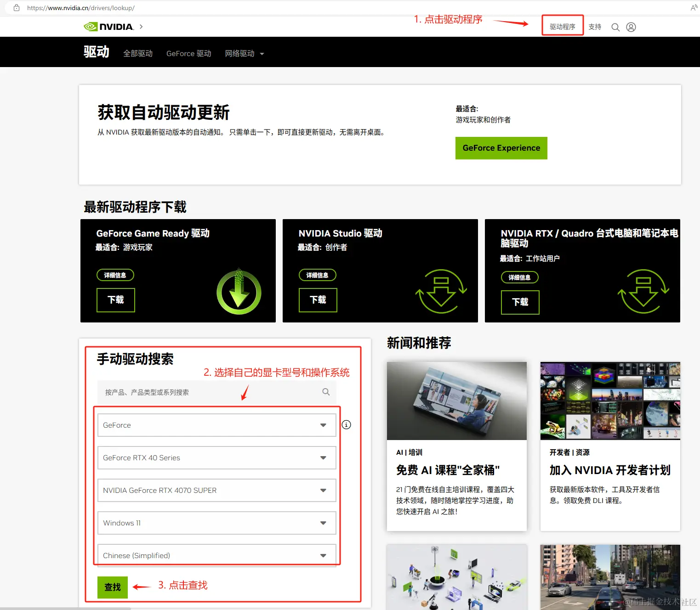The image size is (700, 610).
Task: Click the account profile icon
Action: click(631, 27)
